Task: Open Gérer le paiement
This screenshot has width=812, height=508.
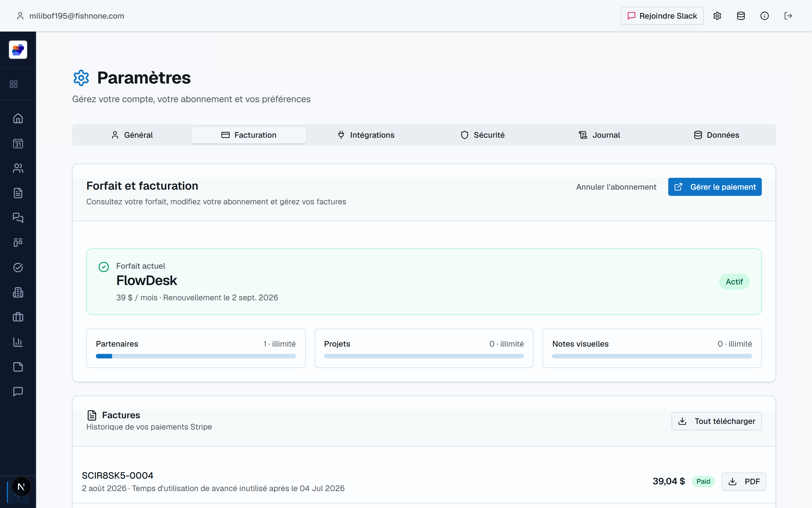Action: coord(715,187)
